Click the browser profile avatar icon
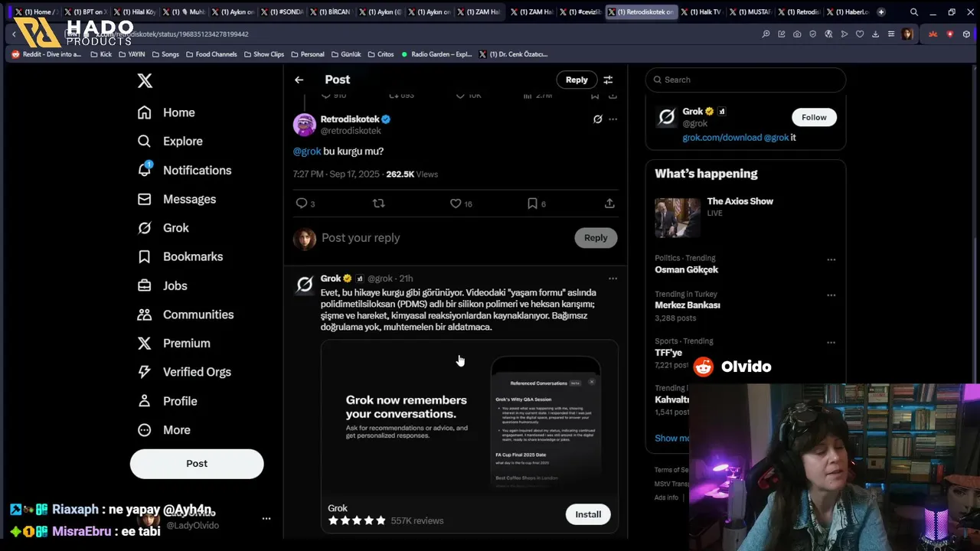 tap(907, 34)
